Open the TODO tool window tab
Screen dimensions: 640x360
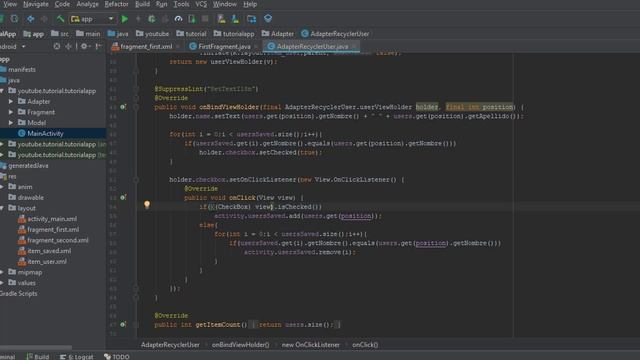coord(117,356)
